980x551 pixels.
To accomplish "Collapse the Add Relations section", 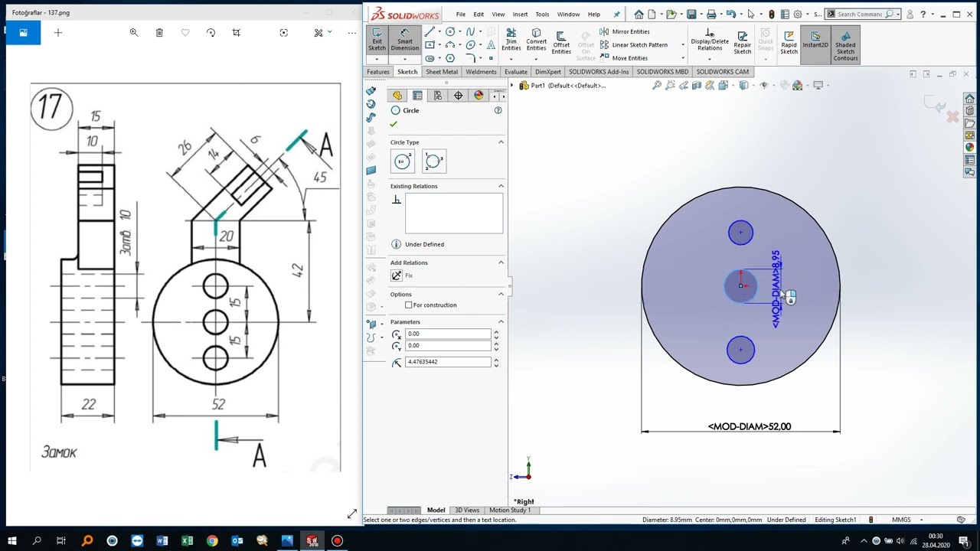I will [501, 262].
